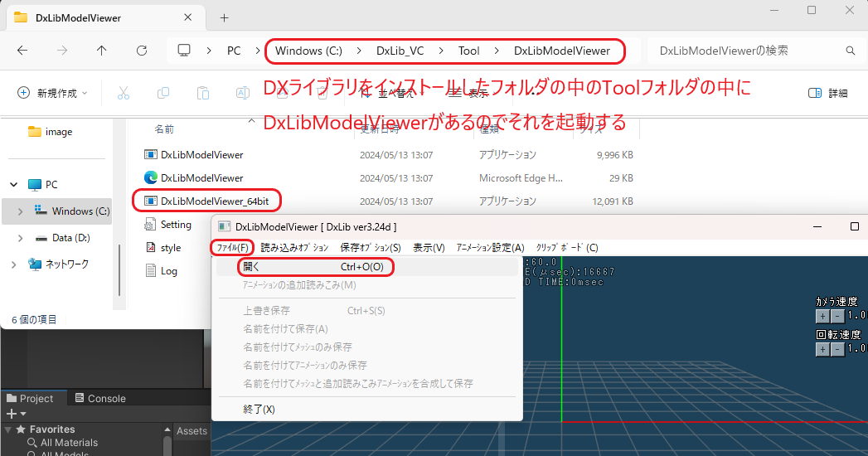The width and height of the screenshot is (868, 456).
Task: Increase カメラ速度 with plus button
Action: (822, 316)
